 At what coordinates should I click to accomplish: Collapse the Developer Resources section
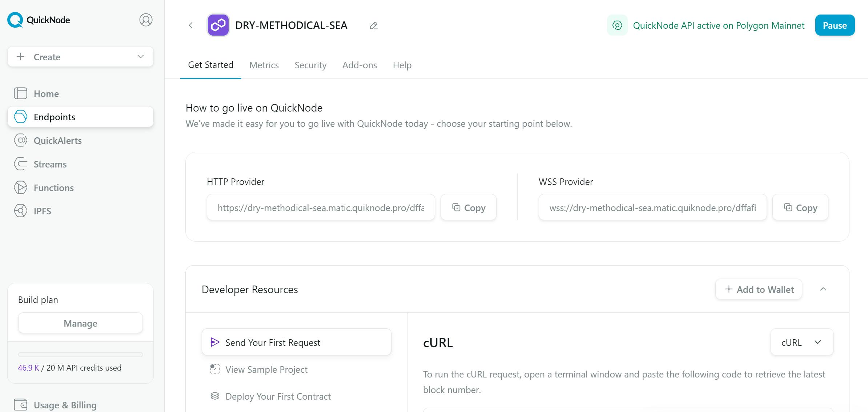click(x=823, y=289)
